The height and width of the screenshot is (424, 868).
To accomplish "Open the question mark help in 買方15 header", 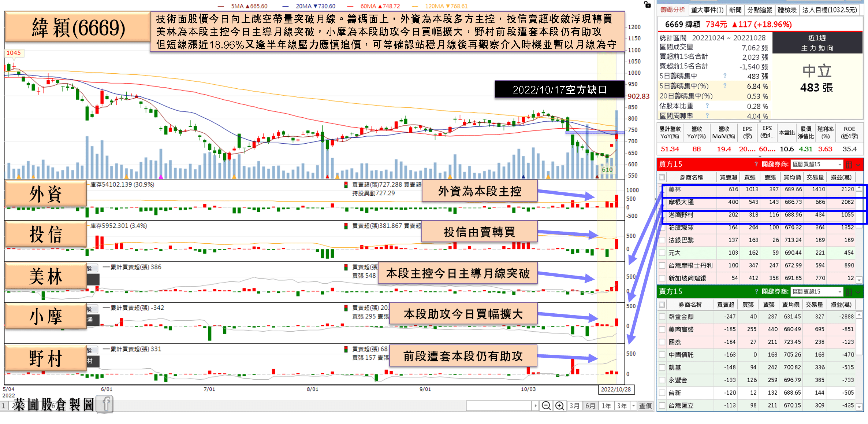I will pyautogui.click(x=756, y=164).
